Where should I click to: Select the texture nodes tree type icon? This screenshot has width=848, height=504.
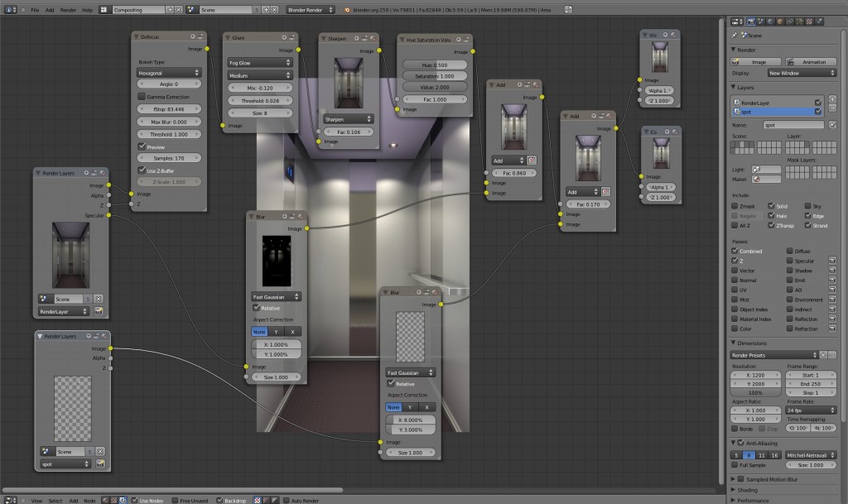coord(113,500)
